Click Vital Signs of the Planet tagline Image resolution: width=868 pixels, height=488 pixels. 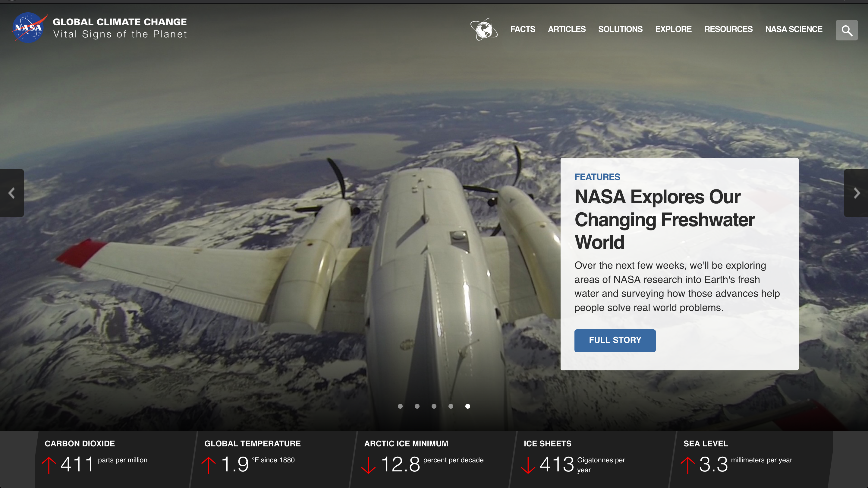tap(120, 34)
